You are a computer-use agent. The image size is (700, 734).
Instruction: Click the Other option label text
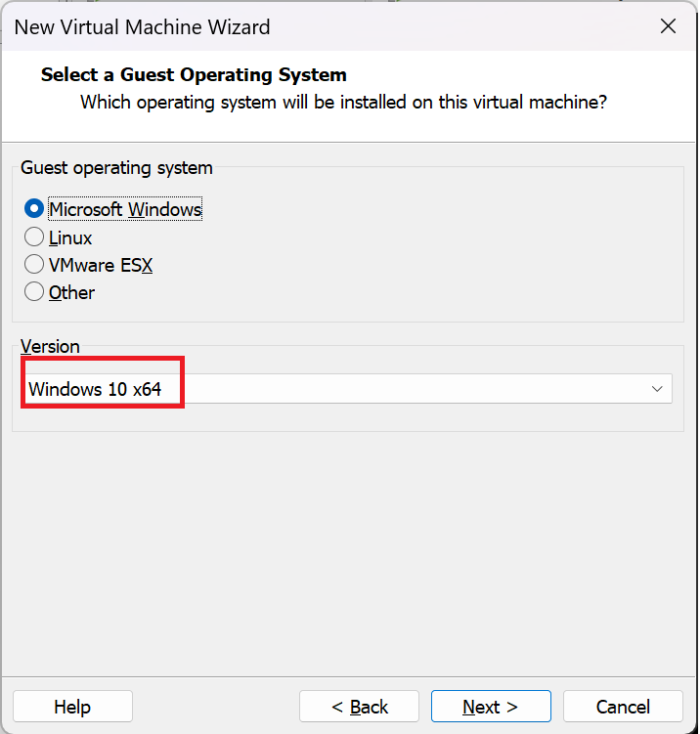71,292
